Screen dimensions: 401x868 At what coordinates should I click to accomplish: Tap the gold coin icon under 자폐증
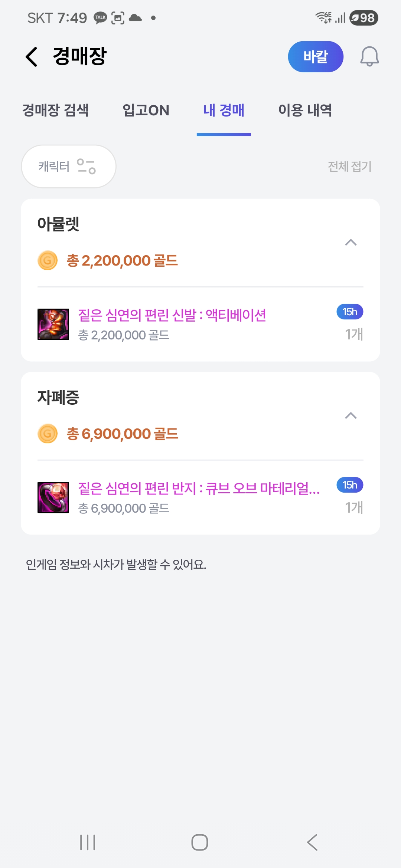point(48,434)
